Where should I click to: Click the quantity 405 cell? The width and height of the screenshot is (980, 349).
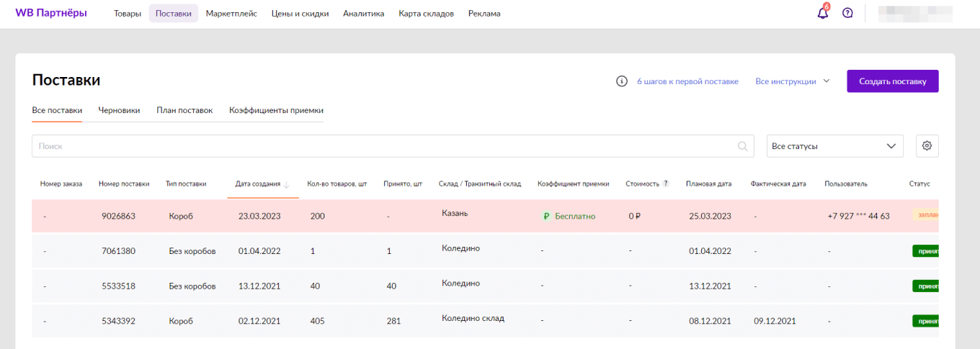pos(317,321)
